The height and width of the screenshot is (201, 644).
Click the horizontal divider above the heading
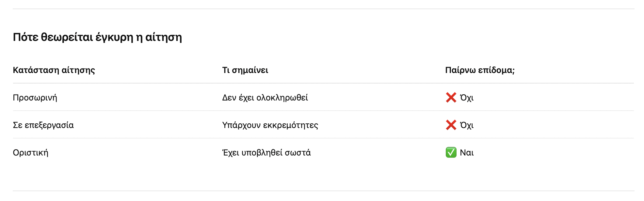point(323,9)
